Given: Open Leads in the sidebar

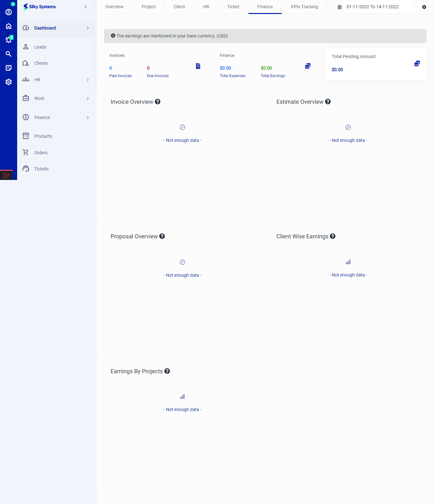Looking at the screenshot, I should [56, 47].
